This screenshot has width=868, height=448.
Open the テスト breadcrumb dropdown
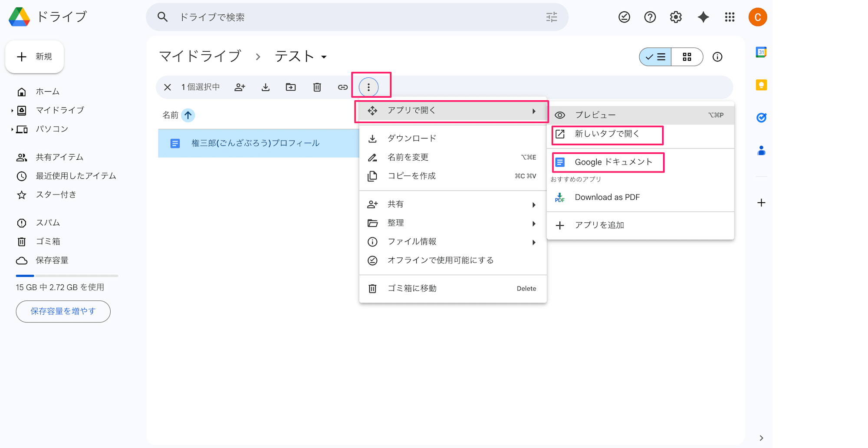click(x=324, y=56)
